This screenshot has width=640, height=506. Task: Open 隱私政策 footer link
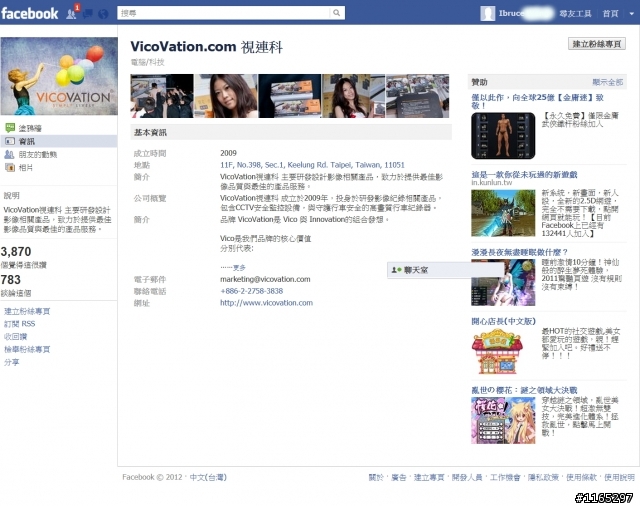click(x=543, y=477)
